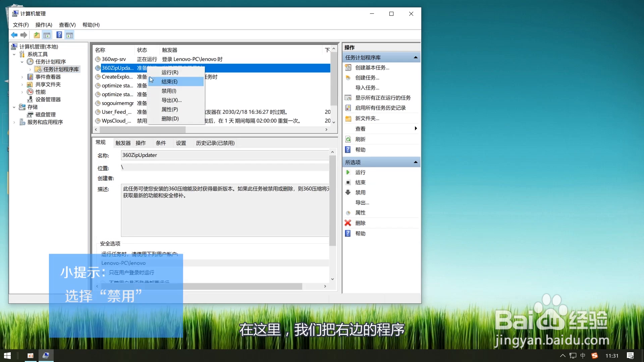Click the green run arrow in the Actions pane
Viewport: 644px width, 362px height.
click(x=348, y=172)
